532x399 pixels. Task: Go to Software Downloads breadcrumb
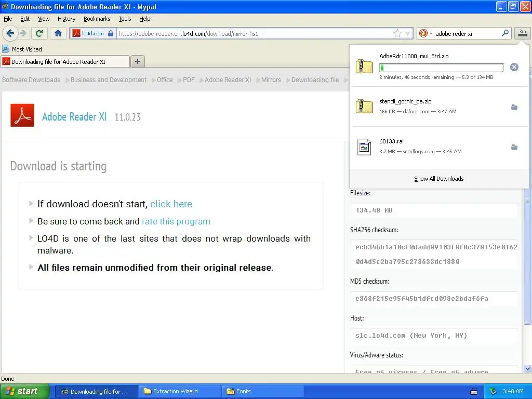(31, 79)
